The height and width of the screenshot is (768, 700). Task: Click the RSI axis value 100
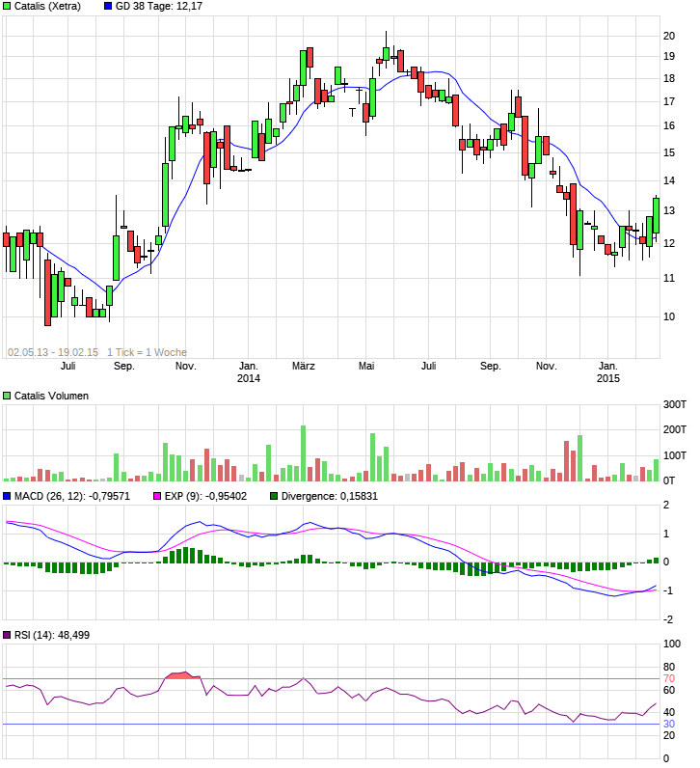[x=672, y=645]
